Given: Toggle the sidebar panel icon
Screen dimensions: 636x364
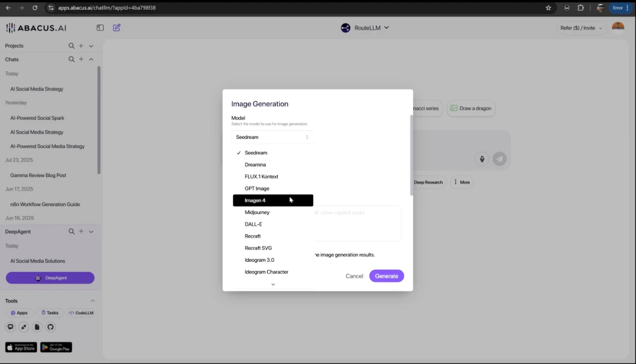Looking at the screenshot, I should pos(100,28).
